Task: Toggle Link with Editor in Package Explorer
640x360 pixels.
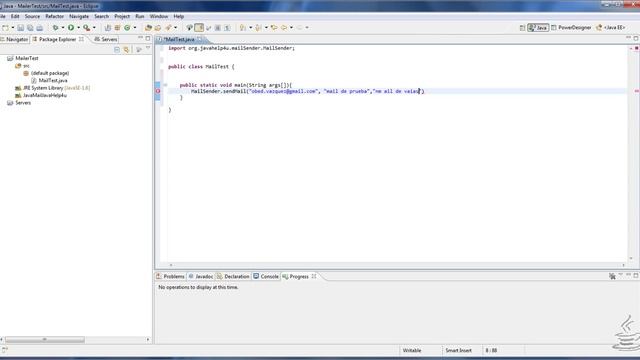Action: tap(127, 49)
